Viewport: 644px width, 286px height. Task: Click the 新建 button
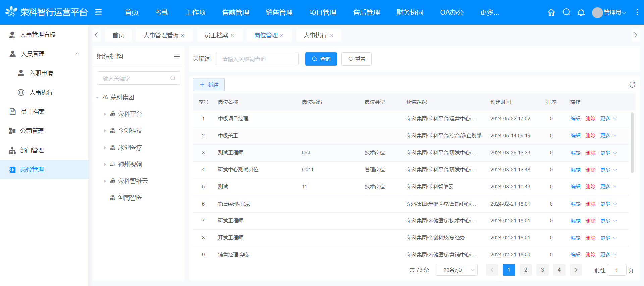[209, 85]
